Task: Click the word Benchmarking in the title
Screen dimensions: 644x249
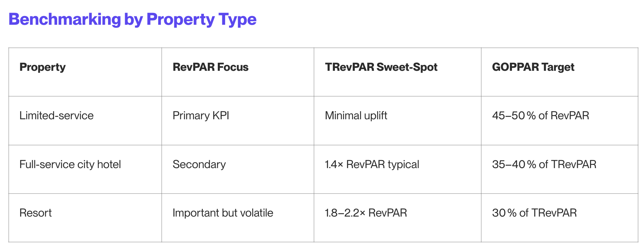Action: click(65, 20)
